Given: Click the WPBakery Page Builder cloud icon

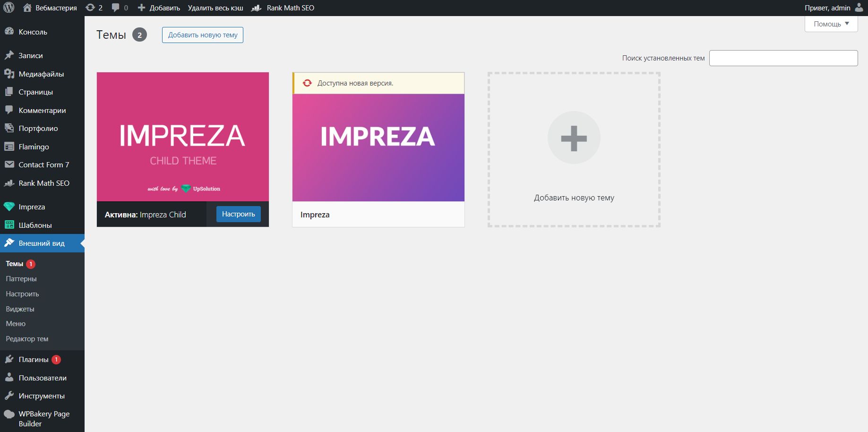Looking at the screenshot, I should click(x=9, y=414).
